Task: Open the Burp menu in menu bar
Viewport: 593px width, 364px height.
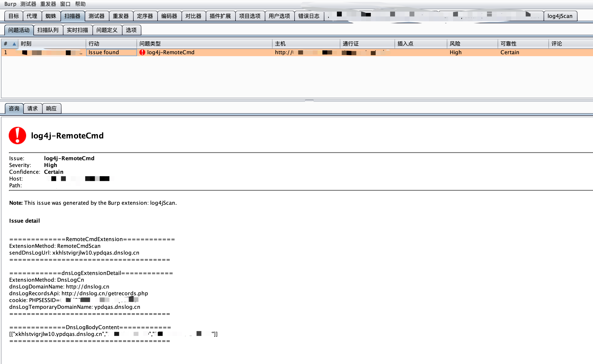Action: point(10,4)
